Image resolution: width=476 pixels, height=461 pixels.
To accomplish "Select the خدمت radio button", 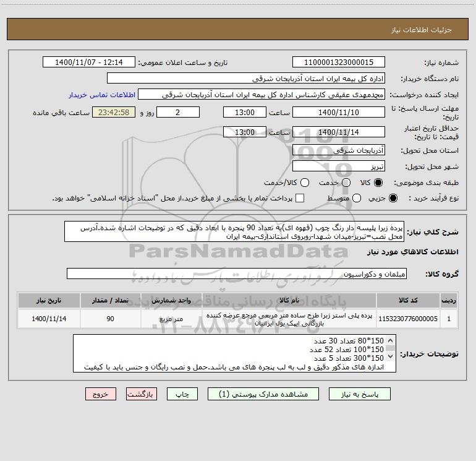I will pyautogui.click(x=346, y=183).
